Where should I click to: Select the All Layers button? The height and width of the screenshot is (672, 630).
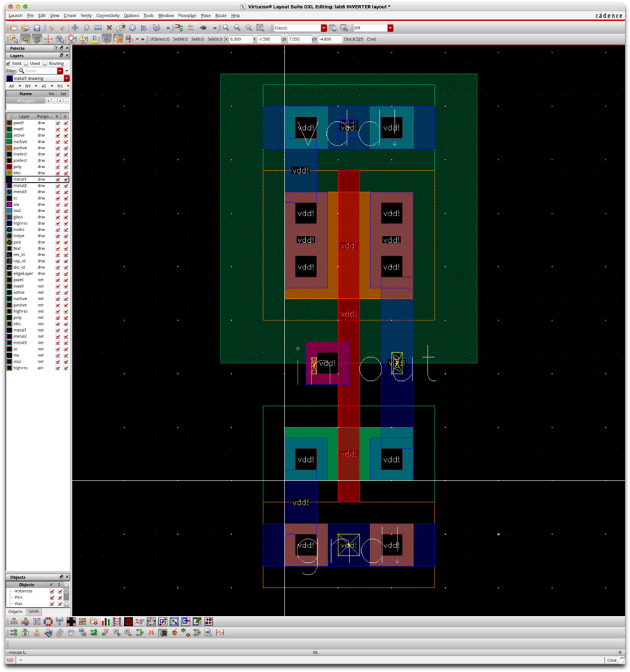coord(27,101)
